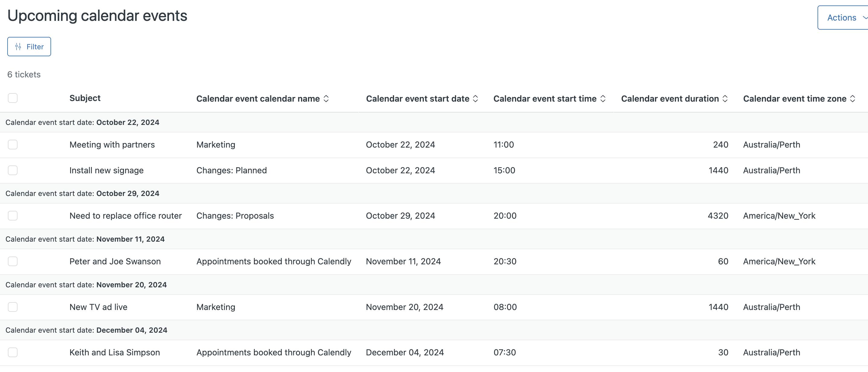Click the October 29, 2024 group header
This screenshot has width=868, height=372.
[x=434, y=194]
